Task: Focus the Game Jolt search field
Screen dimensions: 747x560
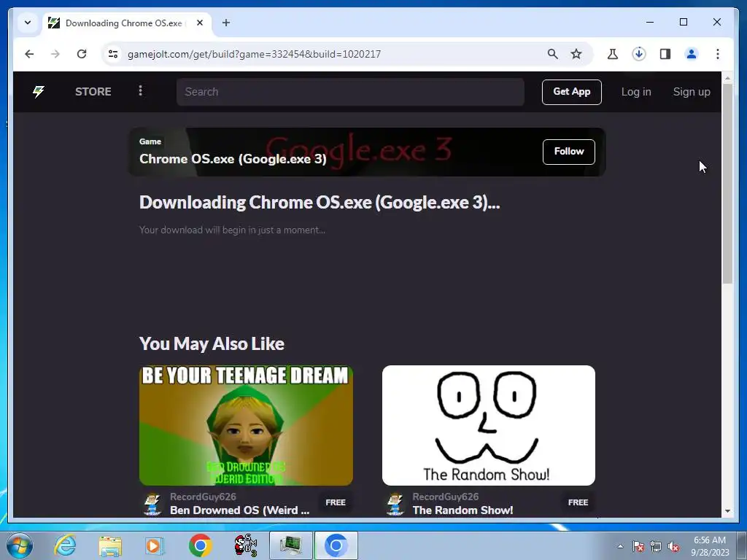Action: pos(350,92)
